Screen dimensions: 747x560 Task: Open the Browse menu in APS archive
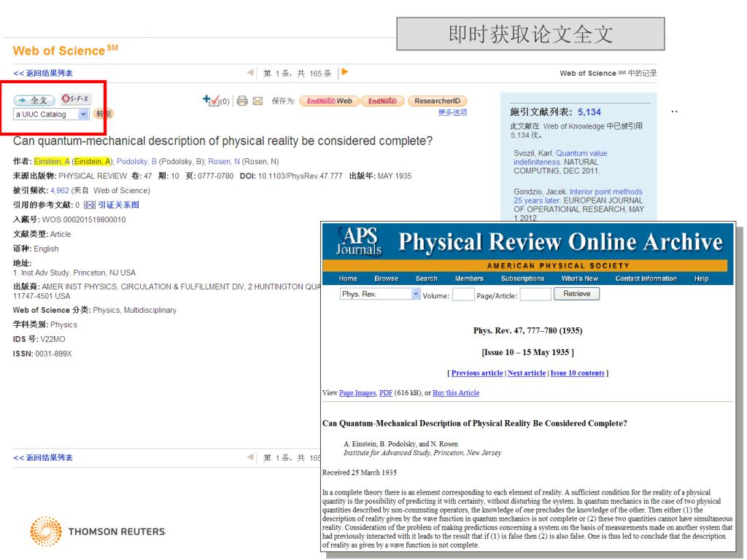(x=387, y=279)
